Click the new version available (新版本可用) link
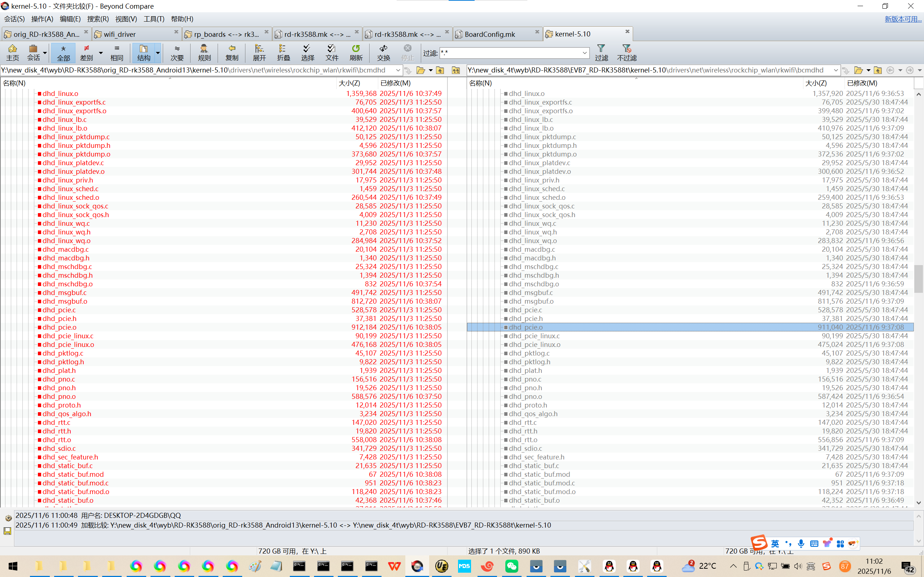The width and height of the screenshot is (924, 577). tap(903, 19)
